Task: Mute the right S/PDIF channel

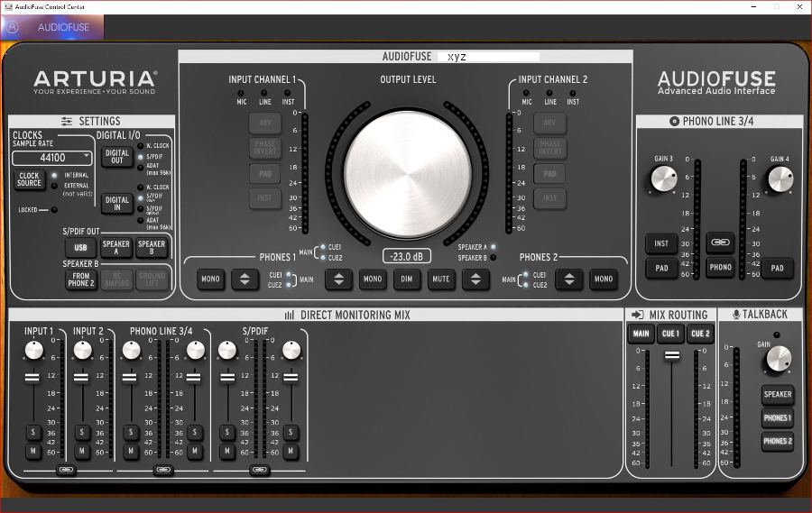Action: 291,451
